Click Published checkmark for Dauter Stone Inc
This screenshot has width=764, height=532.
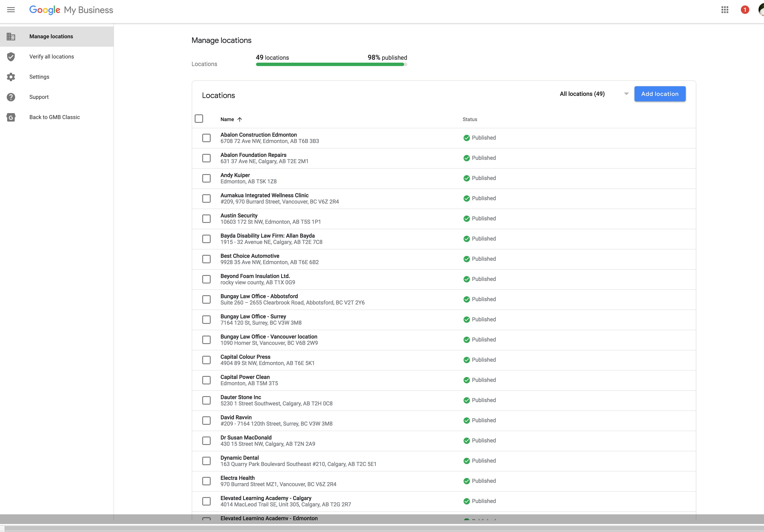tap(467, 400)
